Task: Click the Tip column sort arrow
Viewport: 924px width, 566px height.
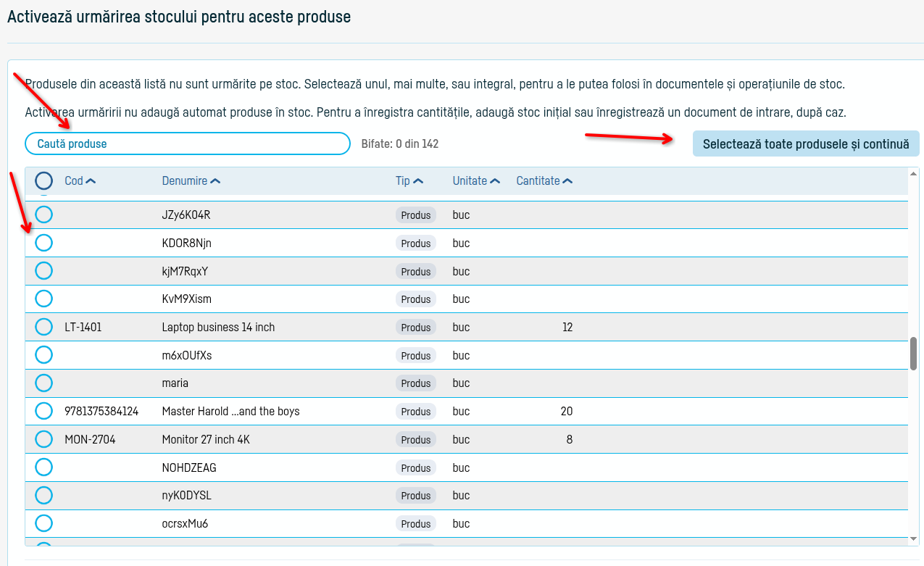Action: click(418, 181)
